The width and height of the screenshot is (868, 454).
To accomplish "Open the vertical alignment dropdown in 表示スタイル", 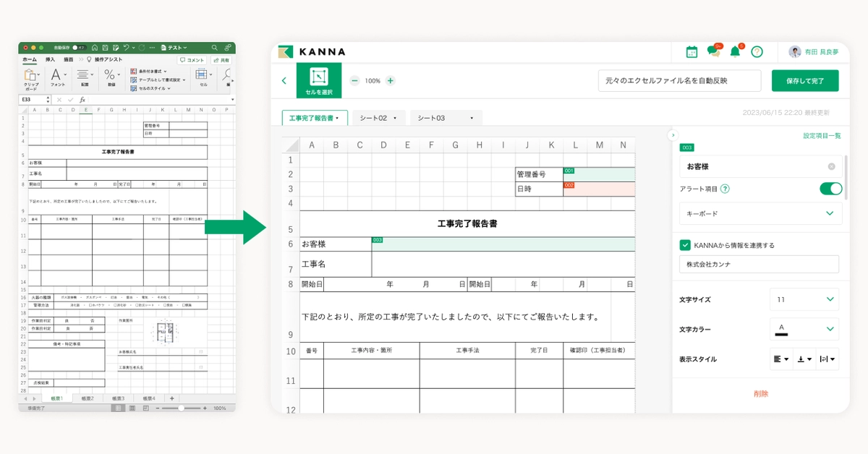I will coord(804,359).
